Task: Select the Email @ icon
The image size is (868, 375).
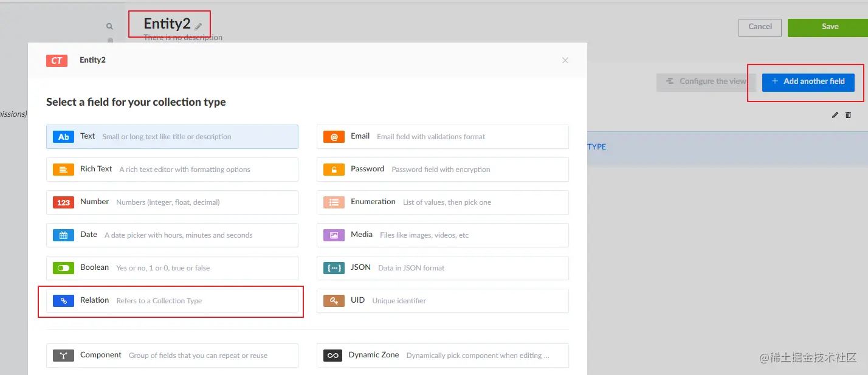Action: coord(334,137)
